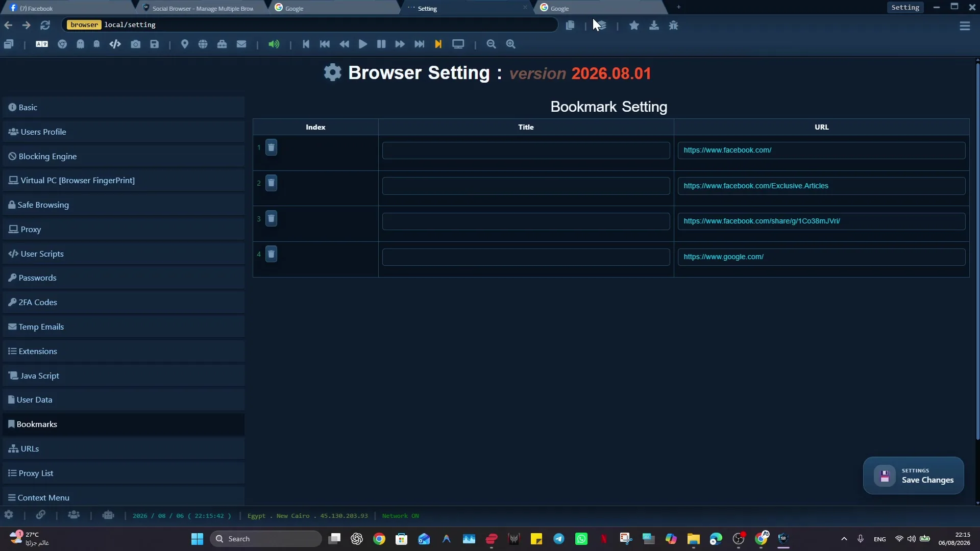This screenshot has width=980, height=551.
Task: Click the larger ghost icon in toolbar
Action: click(80, 44)
